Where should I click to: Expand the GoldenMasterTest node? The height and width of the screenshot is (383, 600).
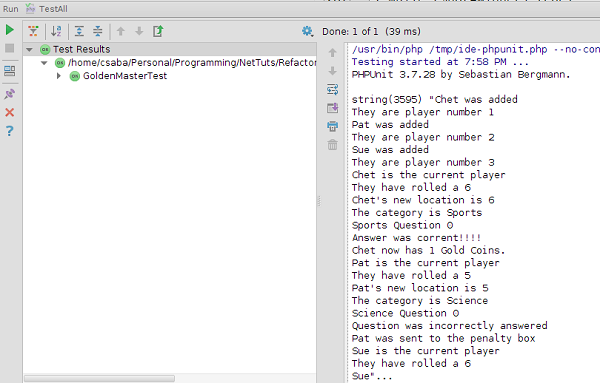click(x=59, y=76)
